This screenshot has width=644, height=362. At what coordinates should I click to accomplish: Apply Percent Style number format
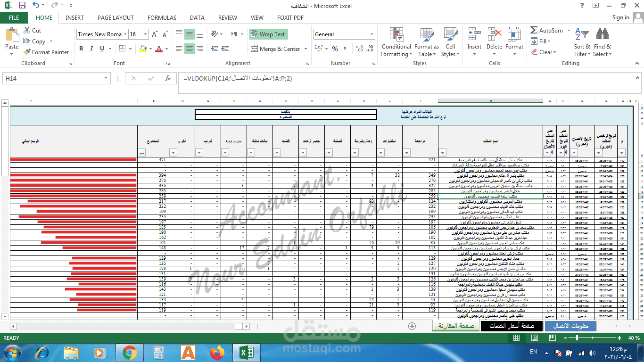click(x=335, y=49)
